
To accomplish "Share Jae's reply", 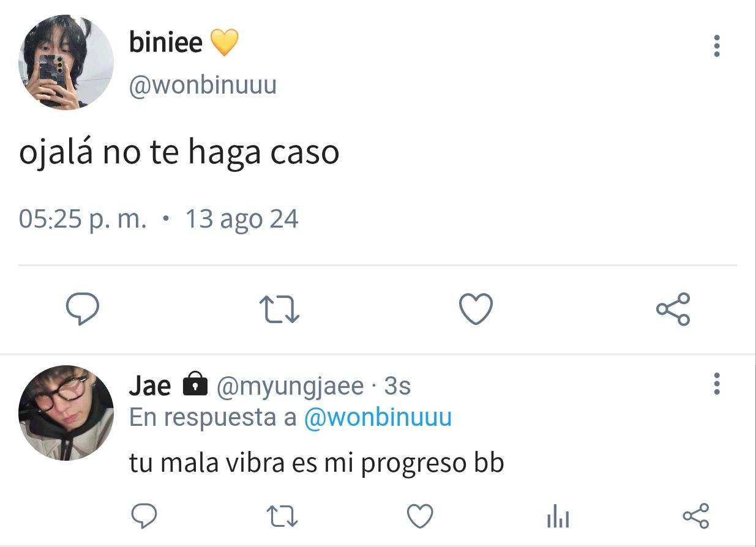I will tap(696, 516).
